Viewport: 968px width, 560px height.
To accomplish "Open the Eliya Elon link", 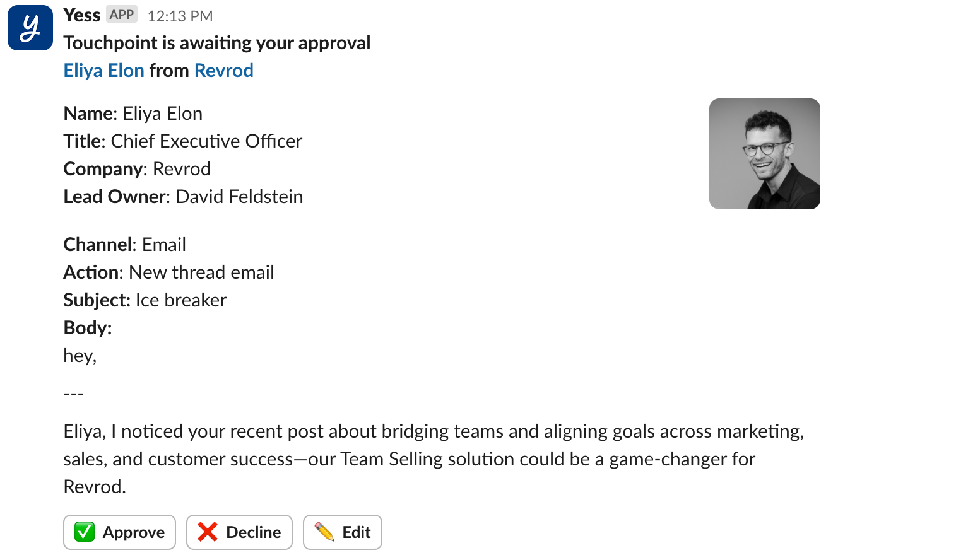I will 104,71.
